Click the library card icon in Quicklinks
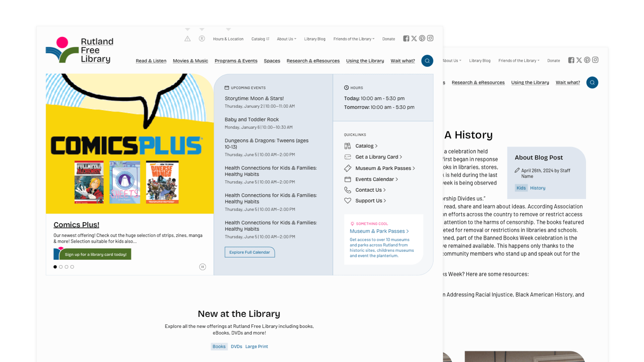This screenshot has width=644, height=362. [347, 157]
